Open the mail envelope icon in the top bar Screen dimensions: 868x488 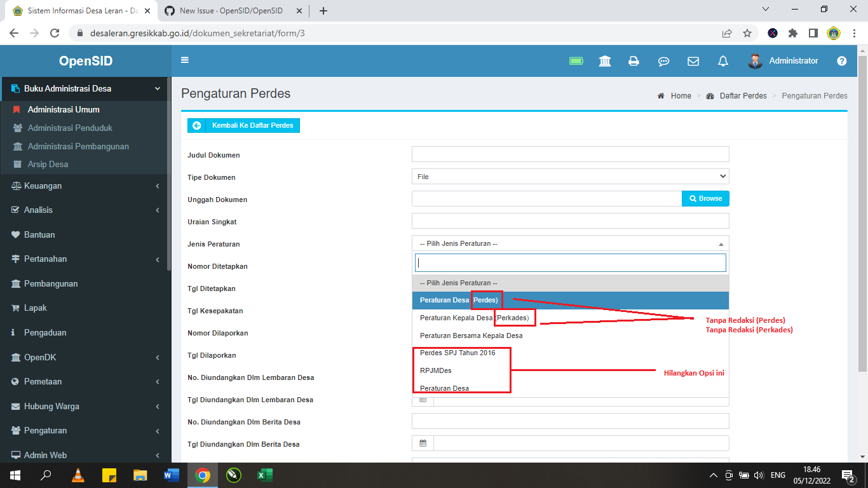[x=693, y=61]
